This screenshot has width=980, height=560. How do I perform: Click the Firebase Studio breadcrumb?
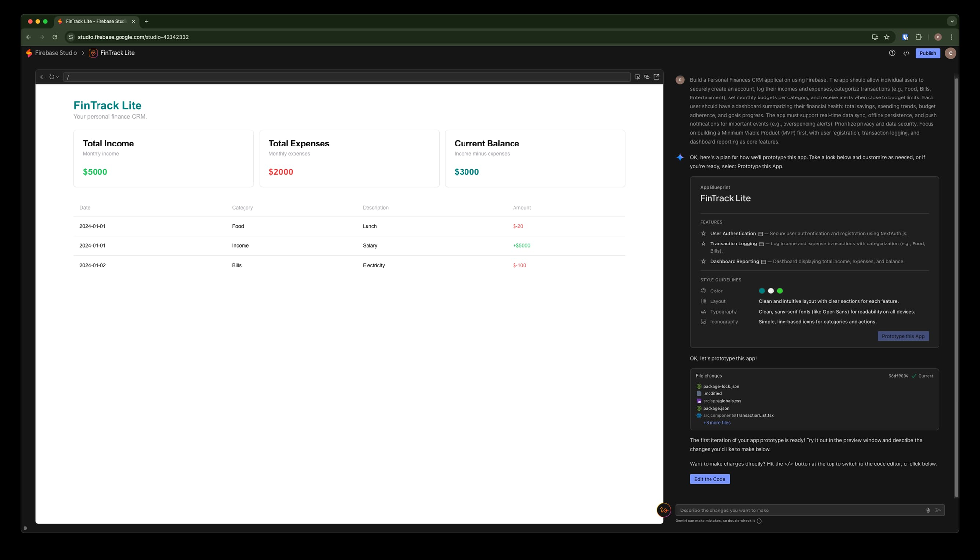tap(56, 53)
